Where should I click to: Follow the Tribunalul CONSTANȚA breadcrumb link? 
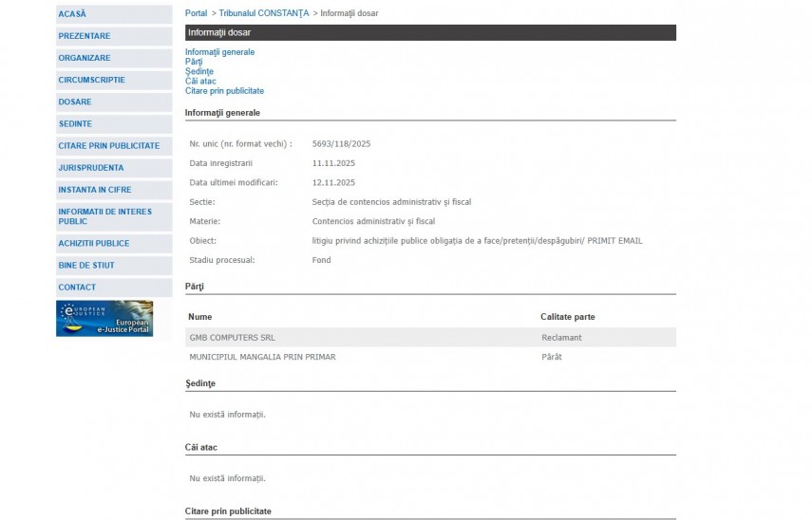click(x=263, y=14)
